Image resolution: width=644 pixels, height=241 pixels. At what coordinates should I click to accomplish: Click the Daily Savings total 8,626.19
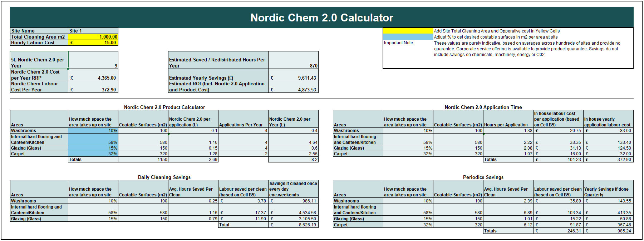[293, 225]
